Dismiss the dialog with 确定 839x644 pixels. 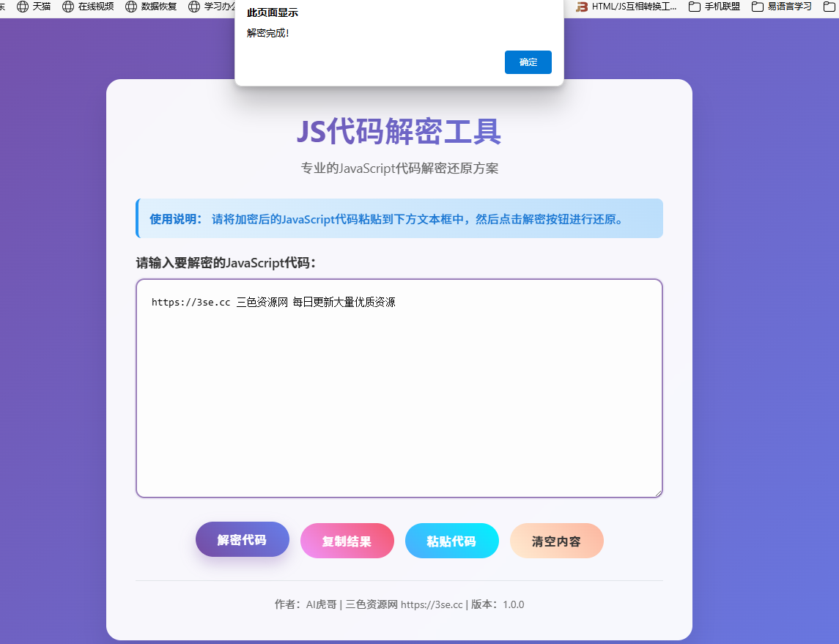click(x=528, y=62)
